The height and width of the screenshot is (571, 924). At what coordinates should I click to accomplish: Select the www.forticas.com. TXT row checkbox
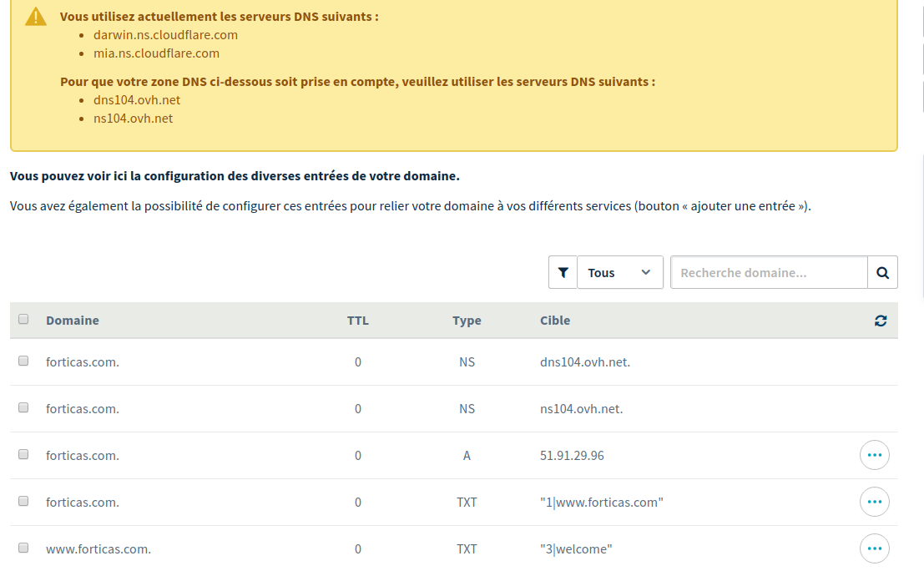[23, 548]
